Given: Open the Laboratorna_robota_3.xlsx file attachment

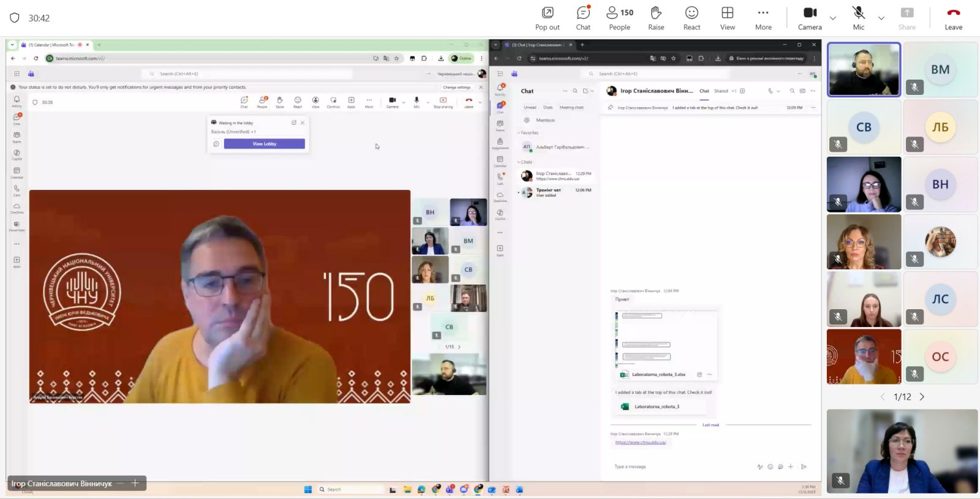Looking at the screenshot, I should click(x=658, y=374).
